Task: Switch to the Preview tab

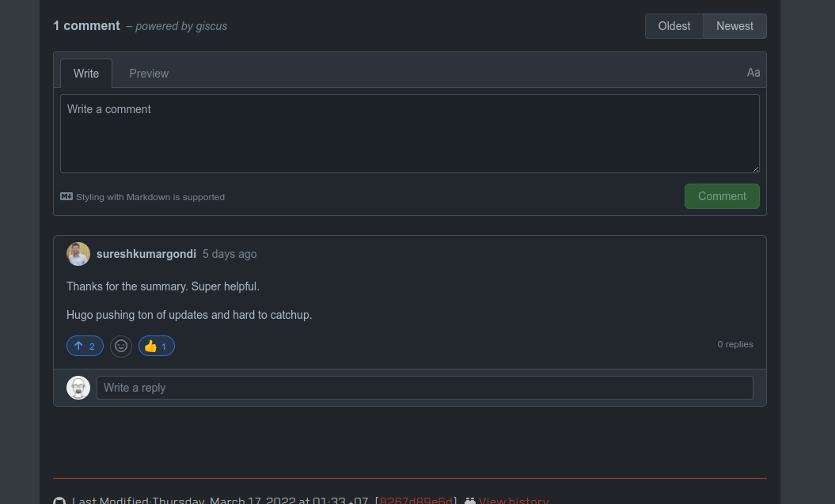Action: (149, 73)
